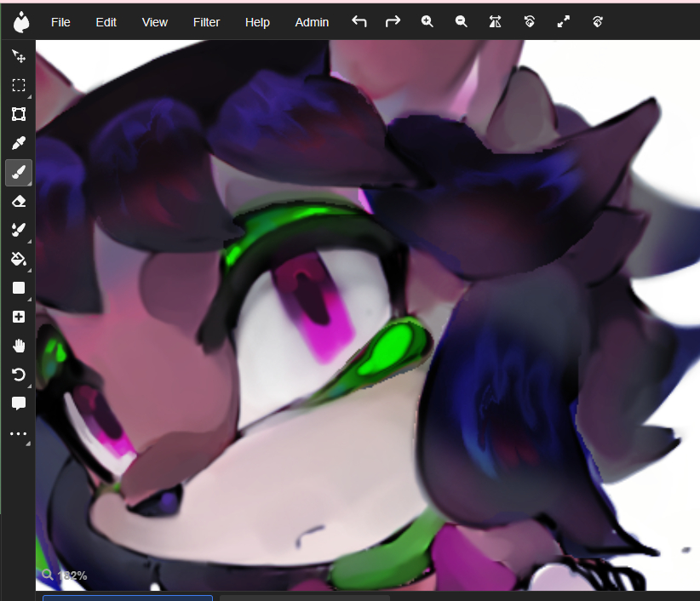Choose the Eraser tool
The width and height of the screenshot is (700, 601).
(x=18, y=201)
